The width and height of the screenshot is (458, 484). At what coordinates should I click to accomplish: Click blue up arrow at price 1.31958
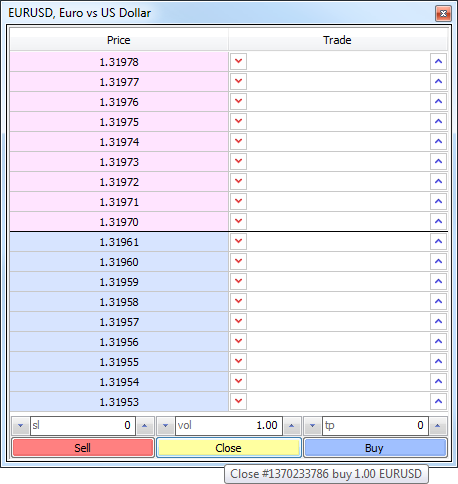pyautogui.click(x=438, y=301)
